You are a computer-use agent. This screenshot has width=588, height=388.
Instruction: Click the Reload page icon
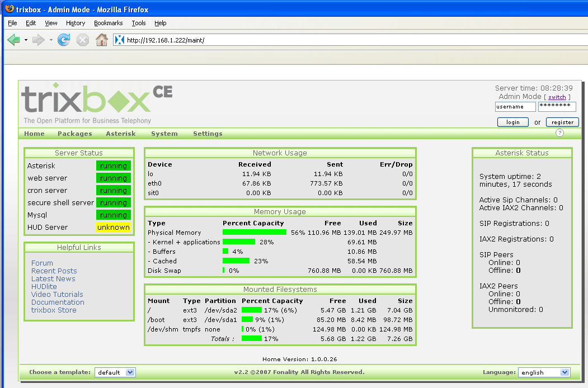pyautogui.click(x=64, y=40)
